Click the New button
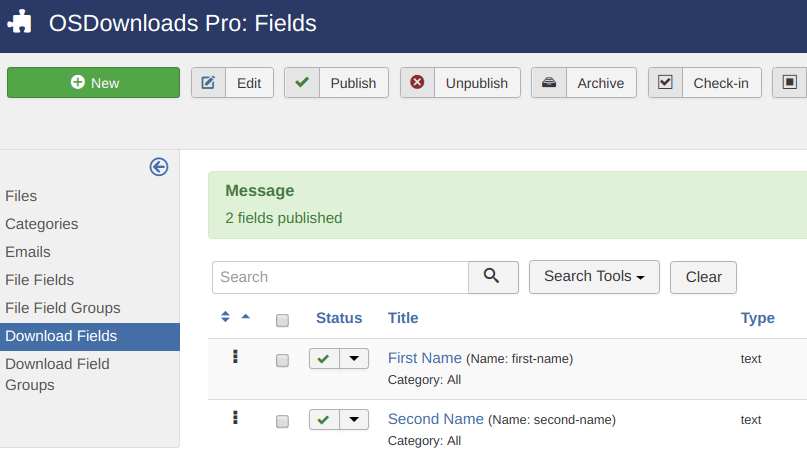This screenshot has width=807, height=456. [93, 82]
